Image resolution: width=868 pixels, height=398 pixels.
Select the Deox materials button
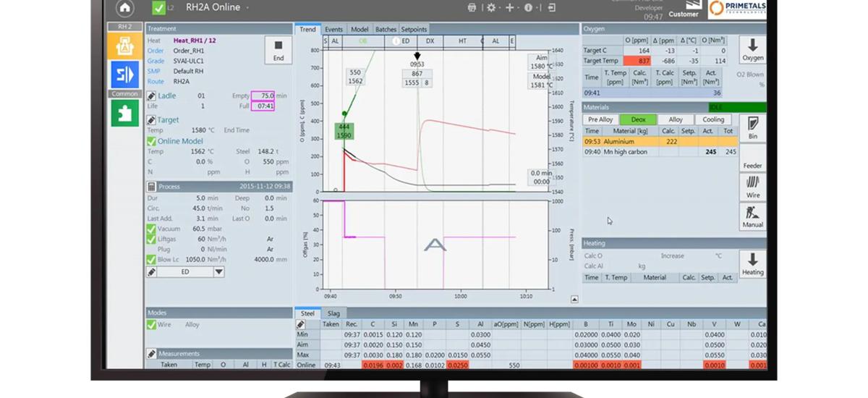point(638,119)
